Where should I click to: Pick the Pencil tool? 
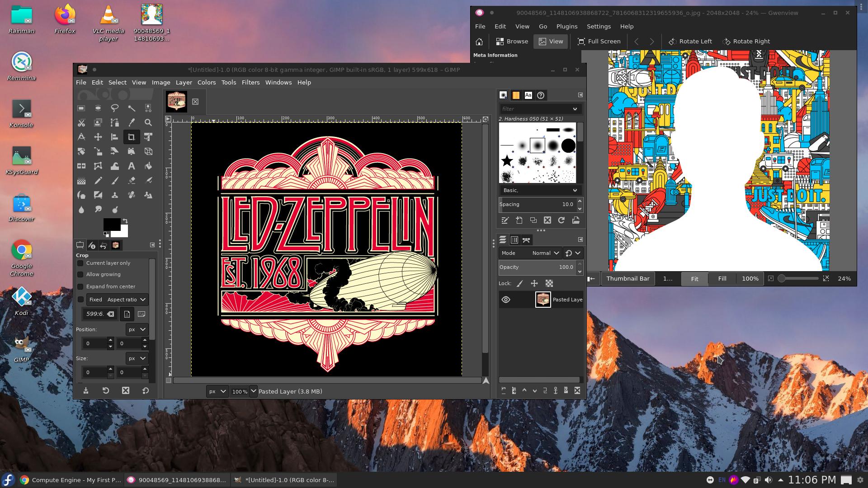(x=98, y=181)
